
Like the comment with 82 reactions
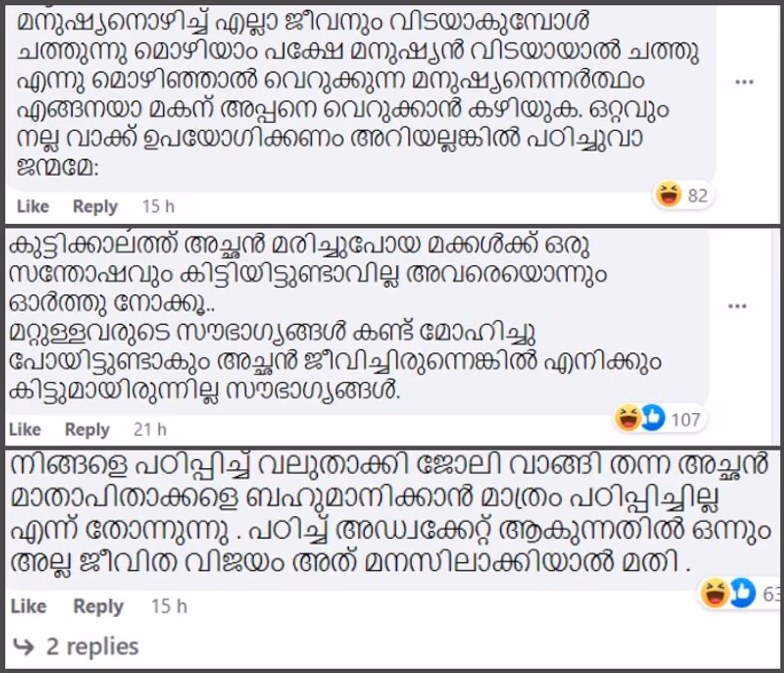(32, 207)
